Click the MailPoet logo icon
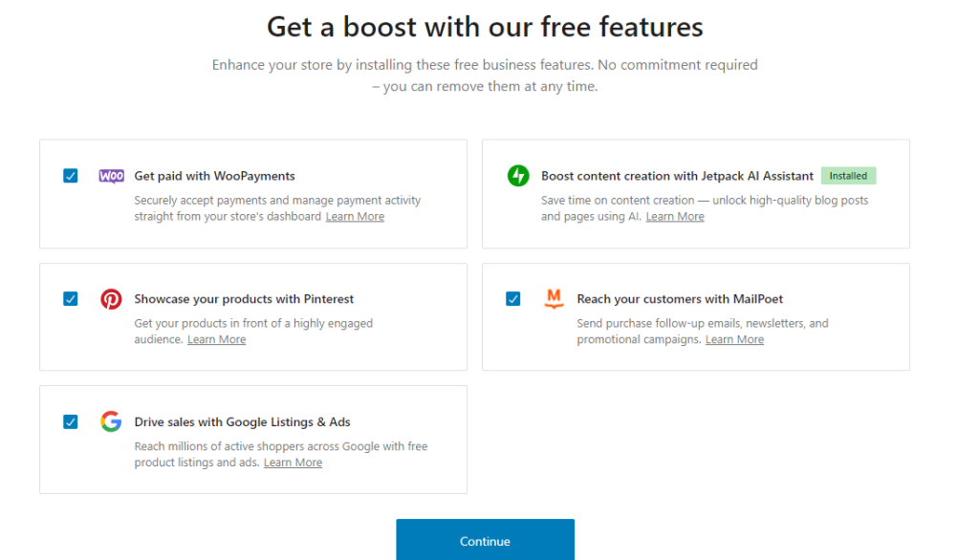The height and width of the screenshot is (560, 979). [x=554, y=299]
